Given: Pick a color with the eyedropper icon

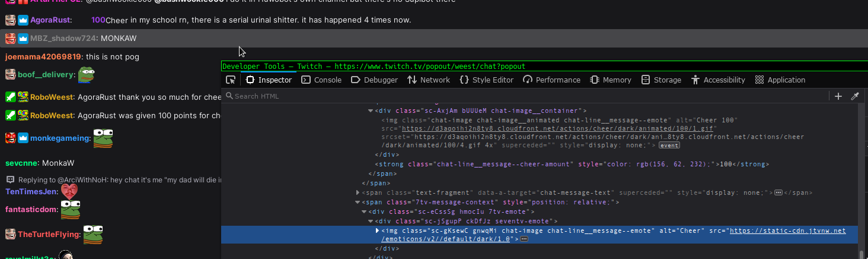Looking at the screenshot, I should (x=855, y=96).
